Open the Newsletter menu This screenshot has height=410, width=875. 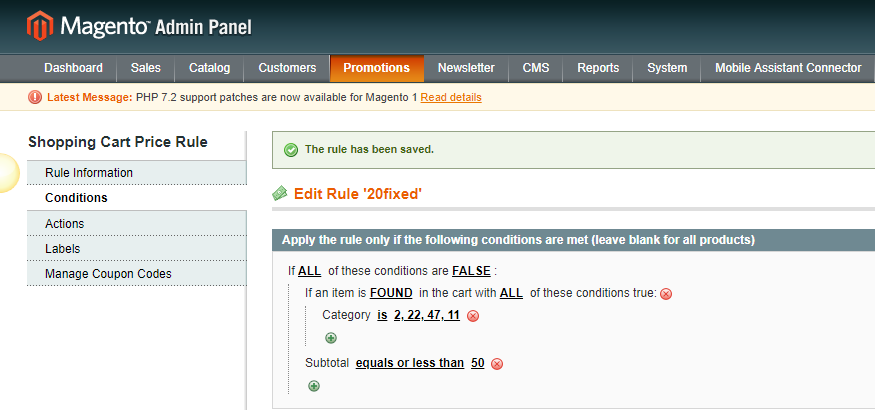466,68
